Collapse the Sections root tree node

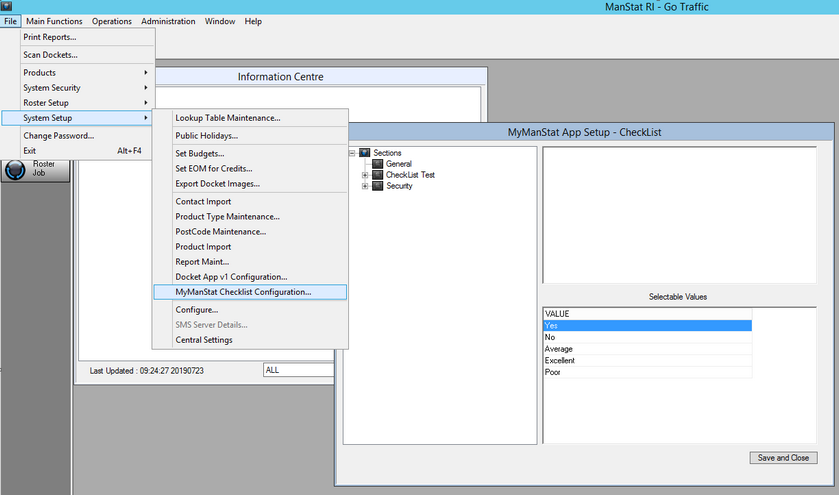[352, 153]
